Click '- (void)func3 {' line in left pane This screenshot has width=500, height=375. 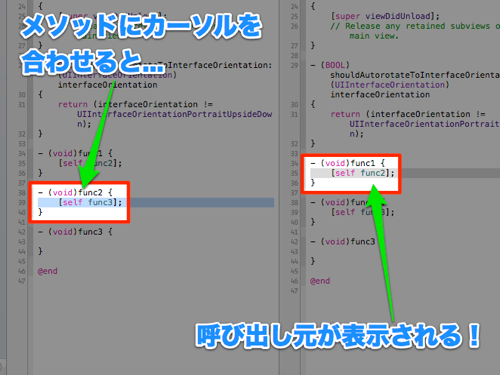coord(75,231)
